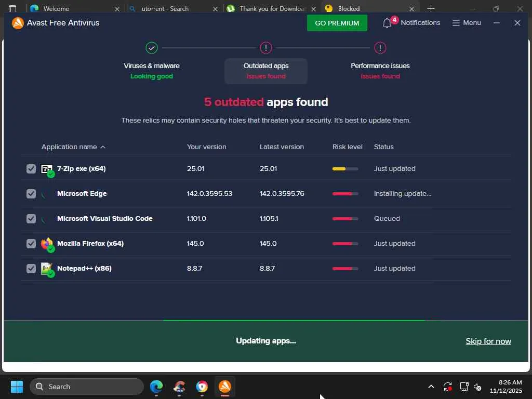Viewport: 532px width, 399px height.
Task: Click the Latest version column header
Action: click(282, 147)
